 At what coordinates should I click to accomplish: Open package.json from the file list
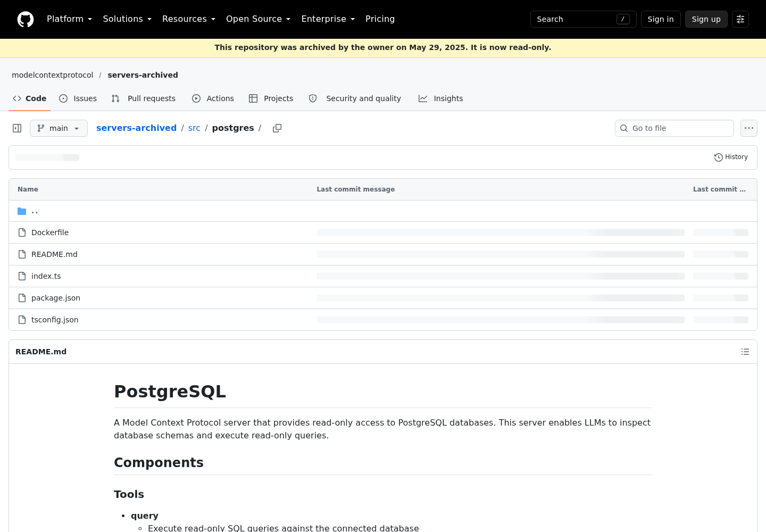pos(56,298)
